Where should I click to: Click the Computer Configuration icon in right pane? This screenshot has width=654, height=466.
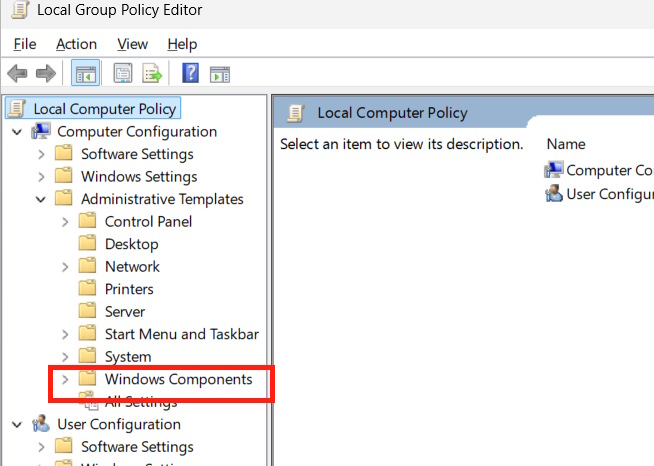point(554,170)
